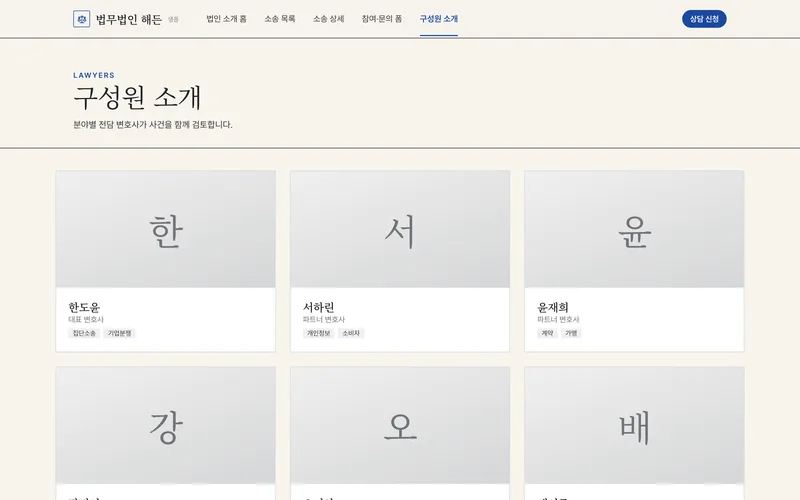This screenshot has height=500, width=800.
Task: Open the 법인 소개 홈 nav tab
Action: 227,19
